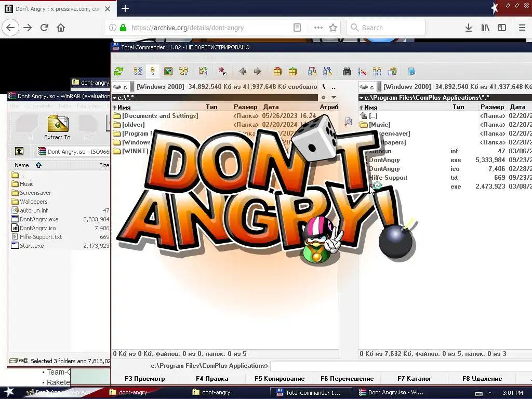
Task: Show site information for archive.org
Action: (113, 28)
